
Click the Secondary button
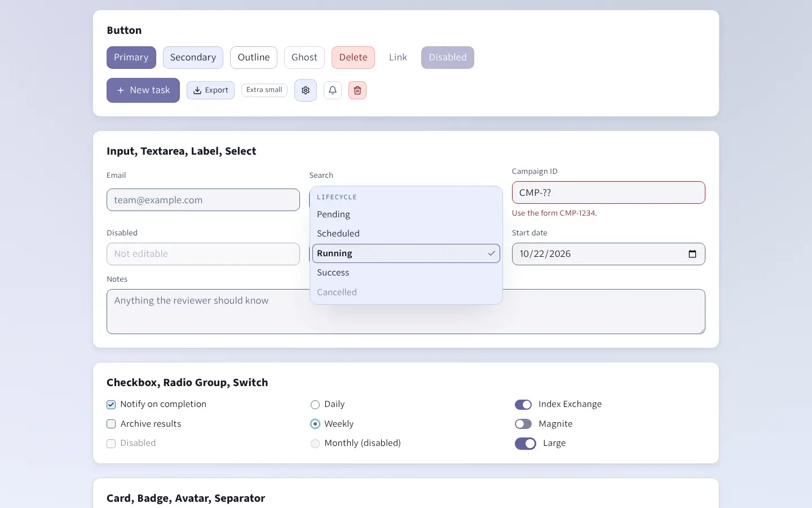(193, 58)
